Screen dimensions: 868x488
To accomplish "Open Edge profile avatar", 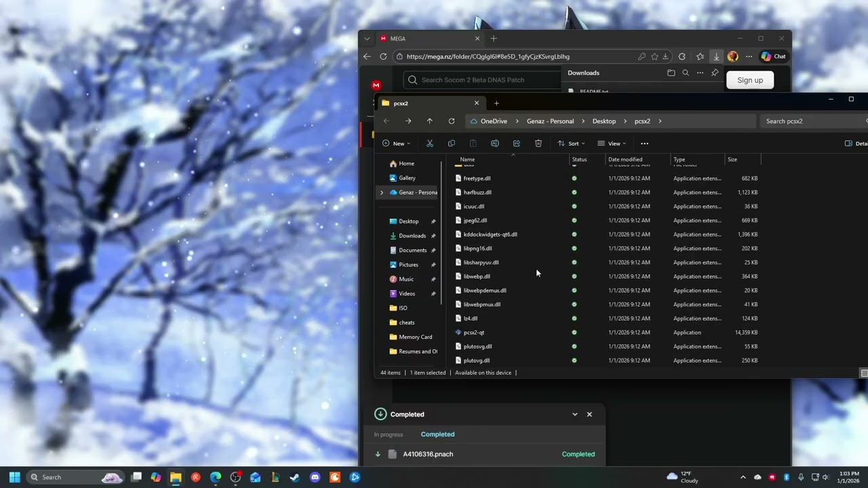I will [732, 57].
